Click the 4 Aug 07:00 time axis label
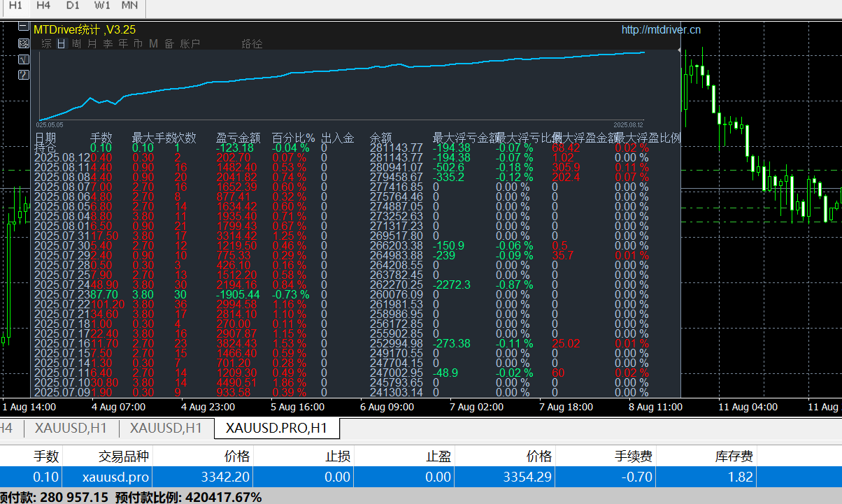This screenshot has width=842, height=504. 118,407
